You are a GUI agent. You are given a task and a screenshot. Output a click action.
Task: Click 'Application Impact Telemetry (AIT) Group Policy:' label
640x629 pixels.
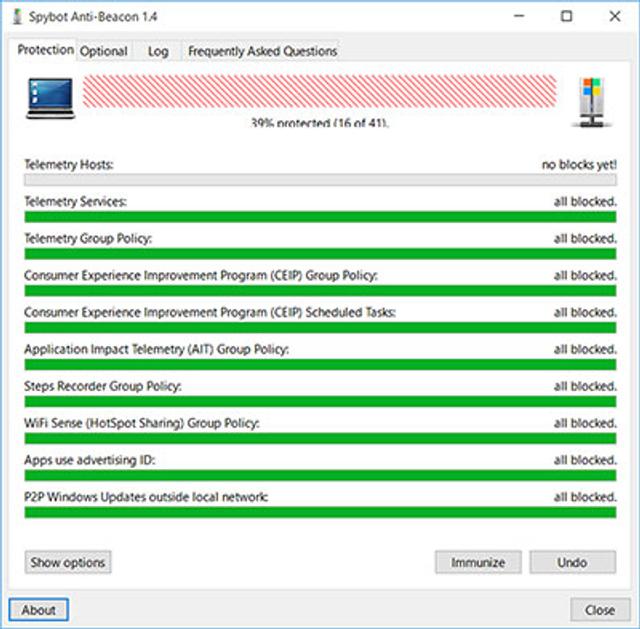click(156, 349)
